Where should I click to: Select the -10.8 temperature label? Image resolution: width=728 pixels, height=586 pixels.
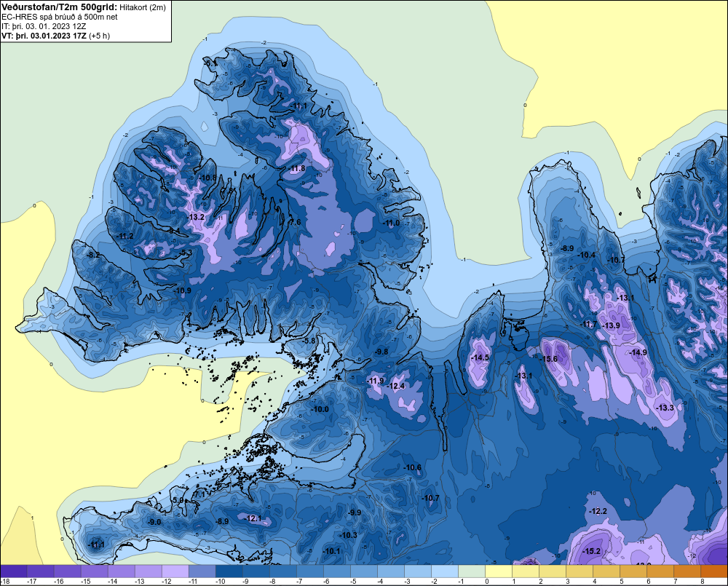[x=208, y=178]
